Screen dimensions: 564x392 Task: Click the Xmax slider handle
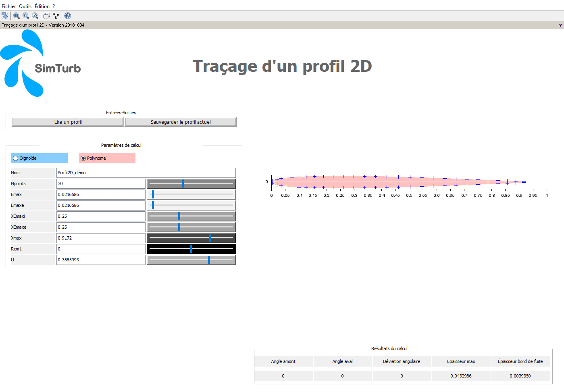pyautogui.click(x=210, y=238)
